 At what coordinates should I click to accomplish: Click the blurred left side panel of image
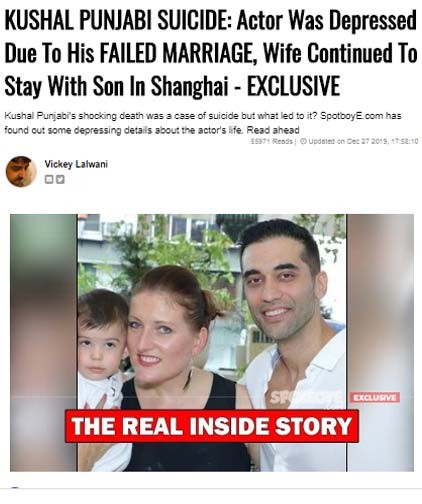[x=44, y=343]
